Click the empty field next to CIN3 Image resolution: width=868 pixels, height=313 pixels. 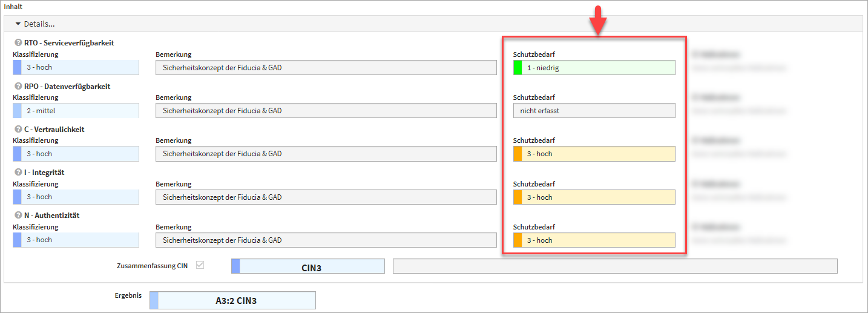pos(615,266)
